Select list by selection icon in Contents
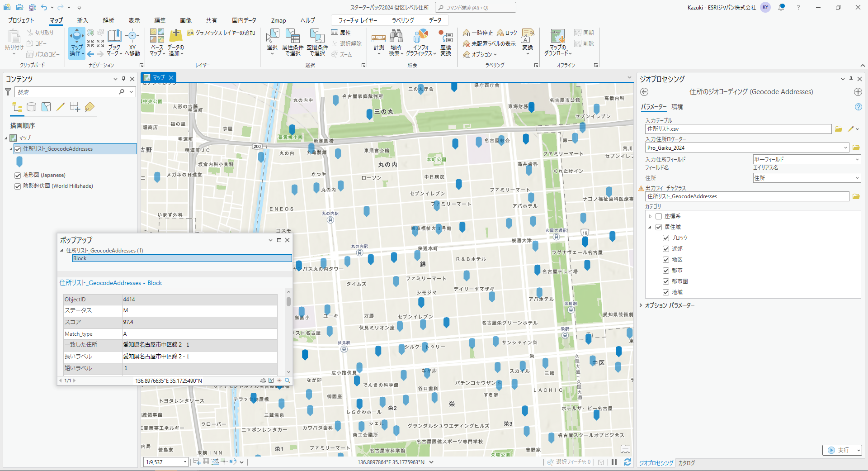The height and width of the screenshot is (471, 868). coord(46,107)
